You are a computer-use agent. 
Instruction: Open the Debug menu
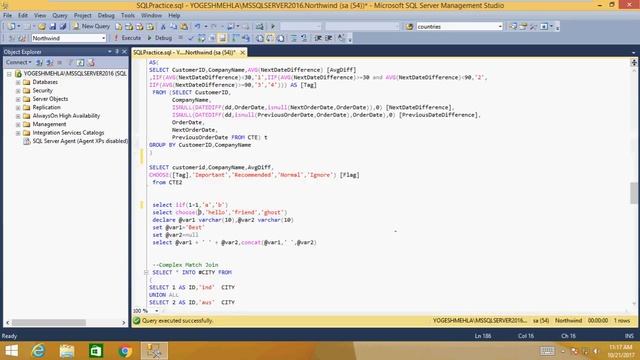point(106,16)
